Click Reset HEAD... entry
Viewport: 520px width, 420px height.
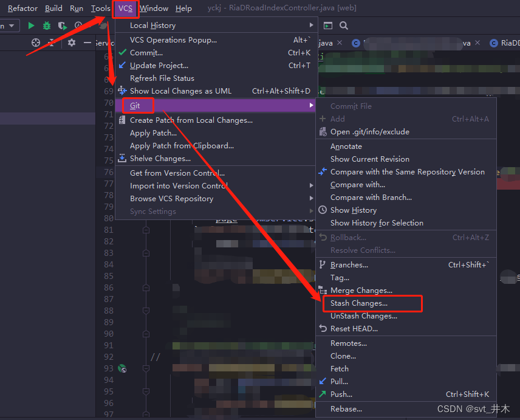pos(406,329)
